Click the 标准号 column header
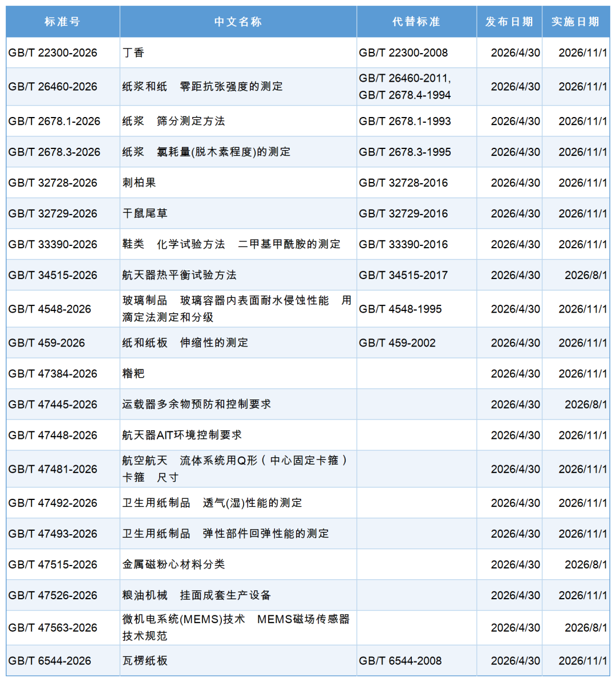Screen dimensions: 616x682 (x=63, y=22)
